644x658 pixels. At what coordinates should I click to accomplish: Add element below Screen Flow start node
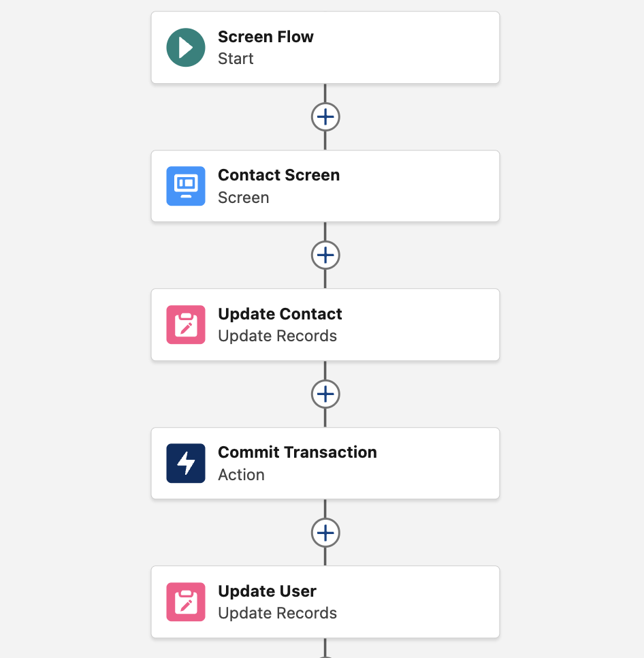(325, 116)
